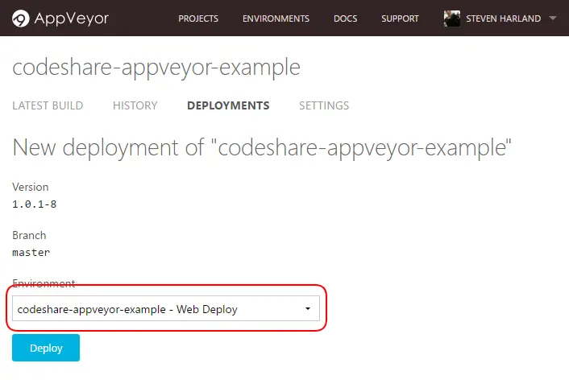Screen dimensions: 569x392
Task: Open the Projects menu item
Action: 198,19
